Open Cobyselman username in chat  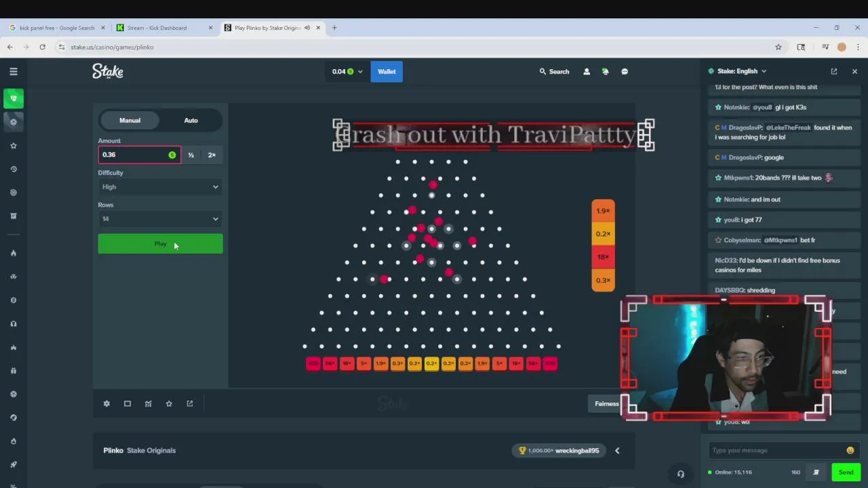tap(742, 240)
